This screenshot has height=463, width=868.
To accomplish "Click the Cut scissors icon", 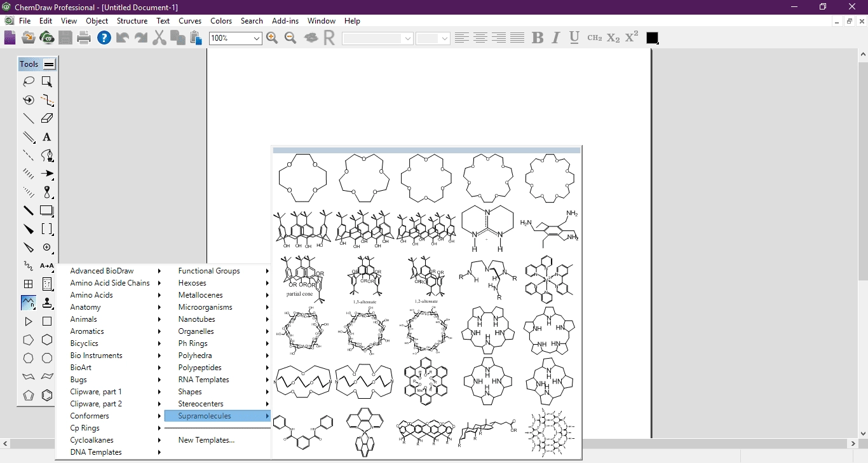I will (x=159, y=38).
